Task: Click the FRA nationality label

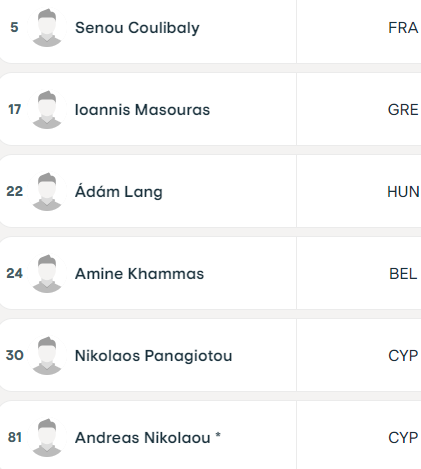Action: (x=403, y=28)
